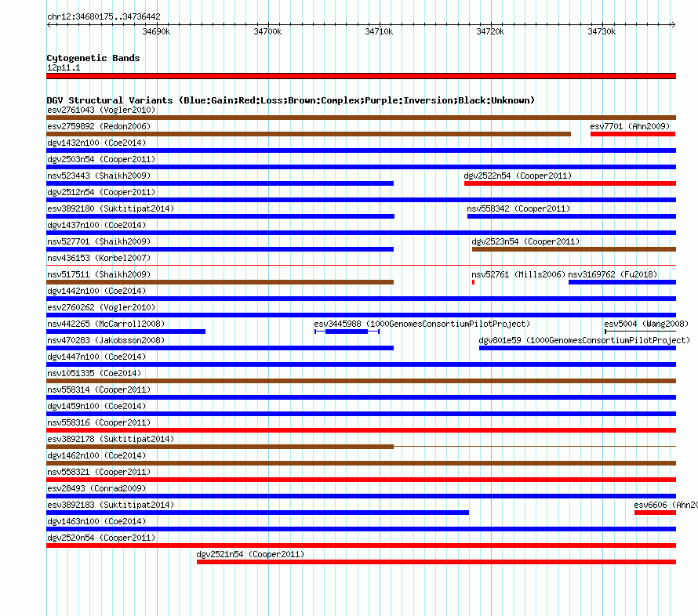Select dgv801e59 1000Genomes pilot label
This screenshot has width=698, height=616.
pos(584,340)
